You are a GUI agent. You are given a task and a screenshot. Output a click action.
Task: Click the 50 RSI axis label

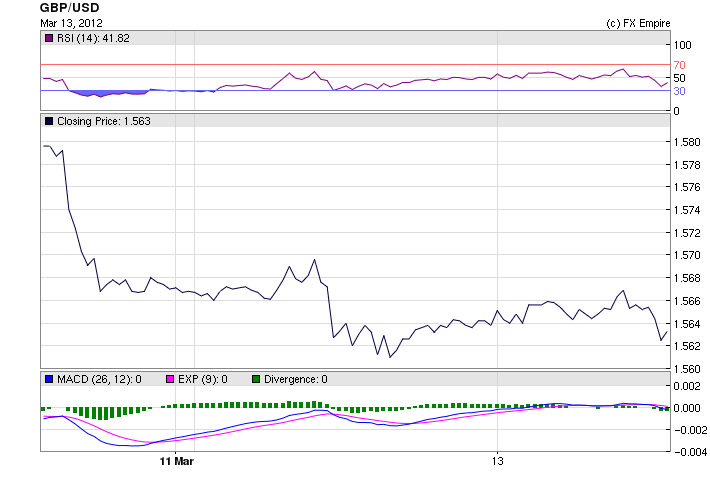679,78
